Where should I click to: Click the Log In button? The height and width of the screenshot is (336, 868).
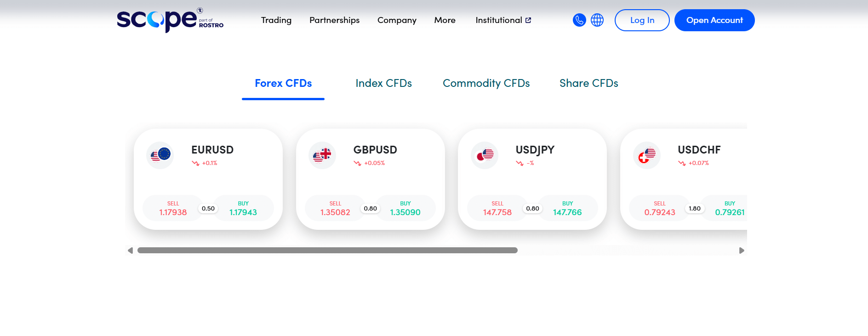point(642,20)
